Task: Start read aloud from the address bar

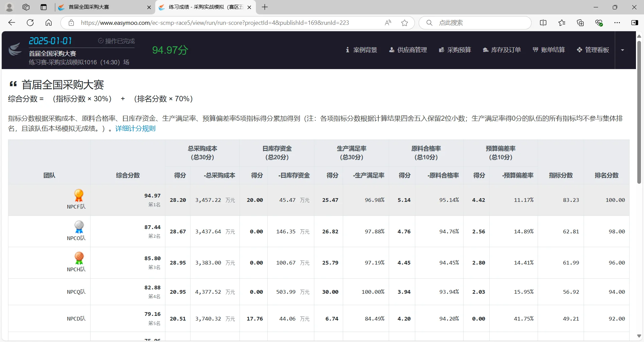Action: pyautogui.click(x=388, y=23)
